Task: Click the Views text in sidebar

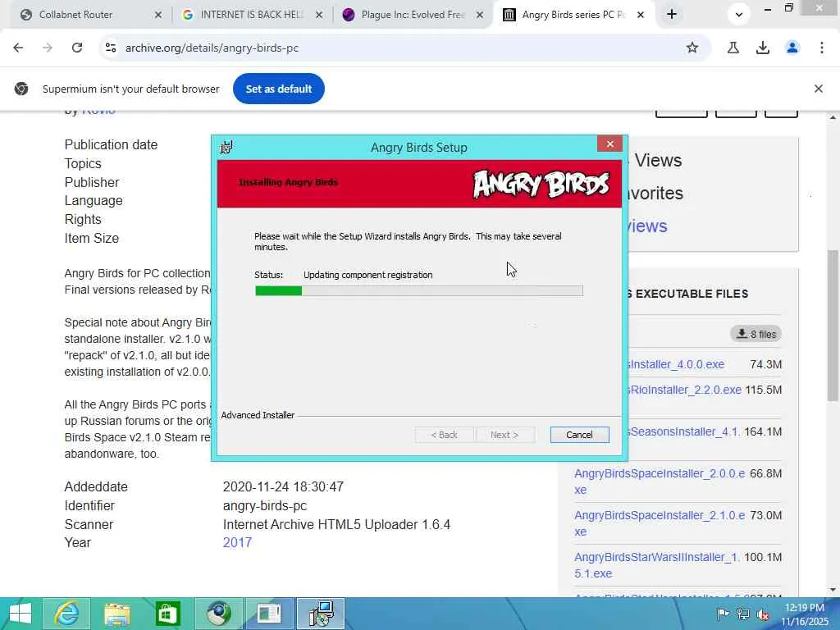Action: [x=658, y=160]
